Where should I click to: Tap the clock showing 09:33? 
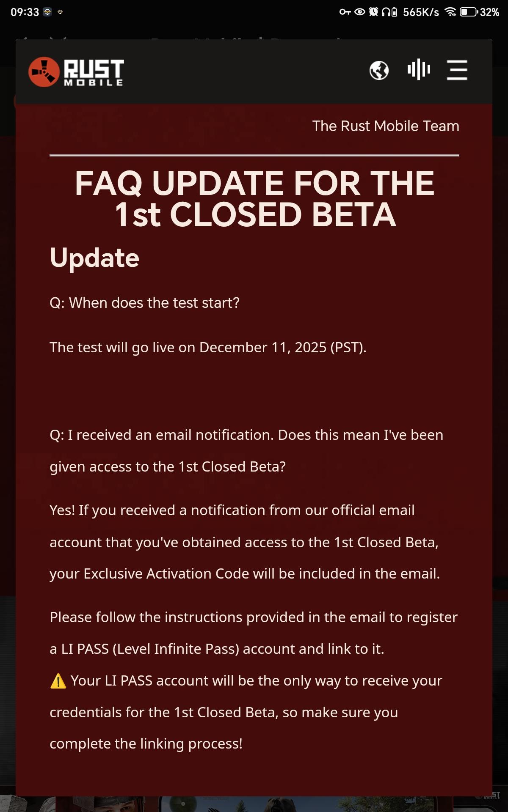tap(25, 12)
